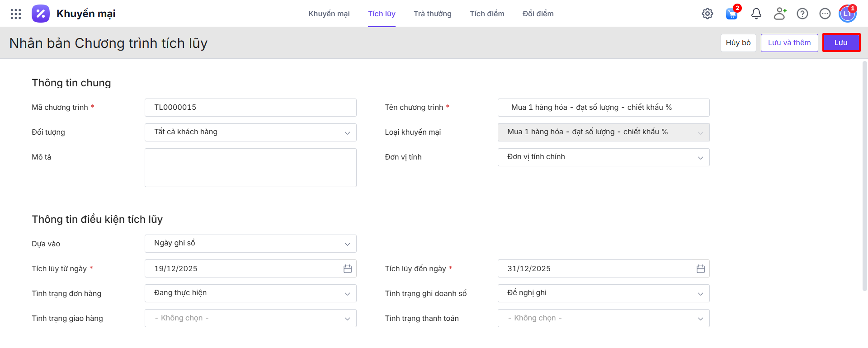Open the notifications bell
Image resolution: width=868 pixels, height=348 pixels.
point(756,14)
